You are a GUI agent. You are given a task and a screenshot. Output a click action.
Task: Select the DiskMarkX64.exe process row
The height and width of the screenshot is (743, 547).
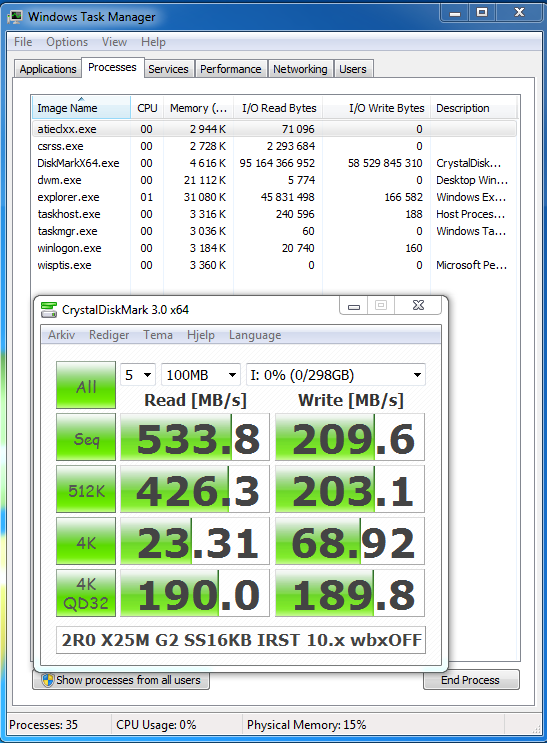coord(274,163)
